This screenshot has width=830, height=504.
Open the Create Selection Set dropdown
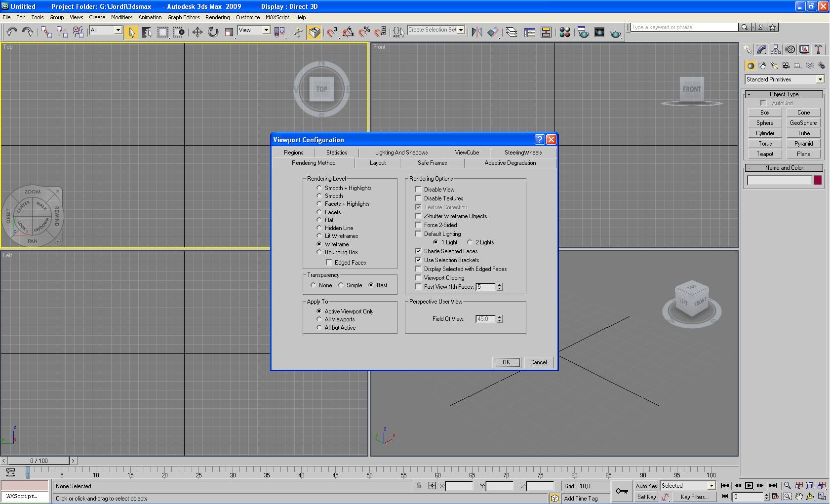(461, 30)
